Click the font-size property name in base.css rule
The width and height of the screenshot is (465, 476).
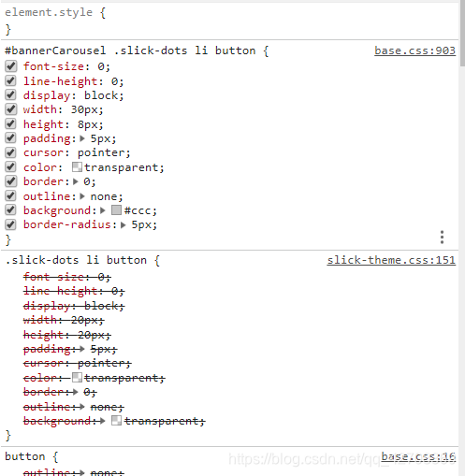coord(53,66)
